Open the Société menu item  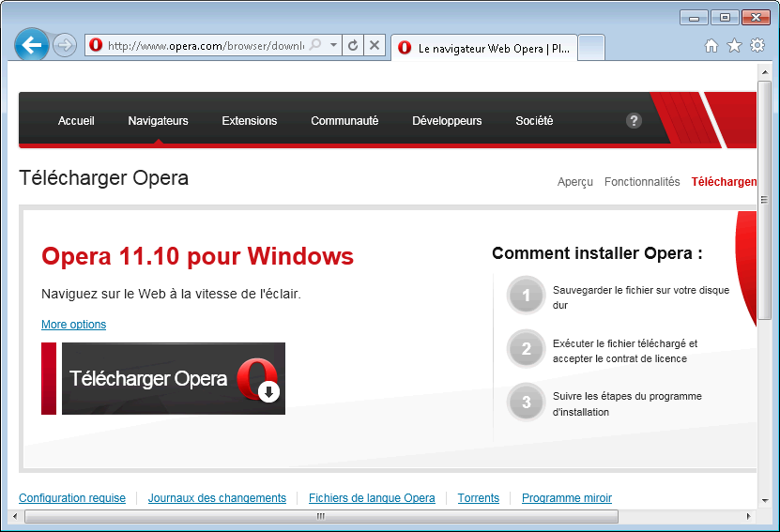534,120
